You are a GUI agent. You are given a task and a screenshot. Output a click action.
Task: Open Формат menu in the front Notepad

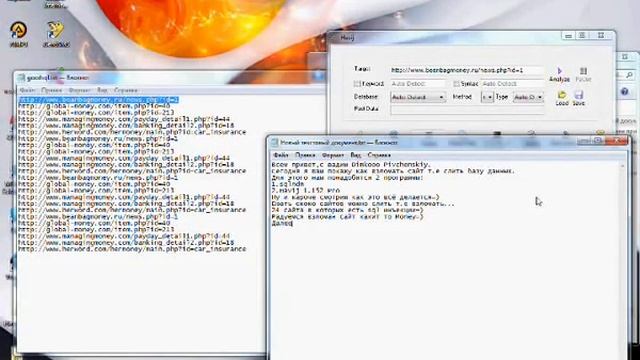click(333, 156)
